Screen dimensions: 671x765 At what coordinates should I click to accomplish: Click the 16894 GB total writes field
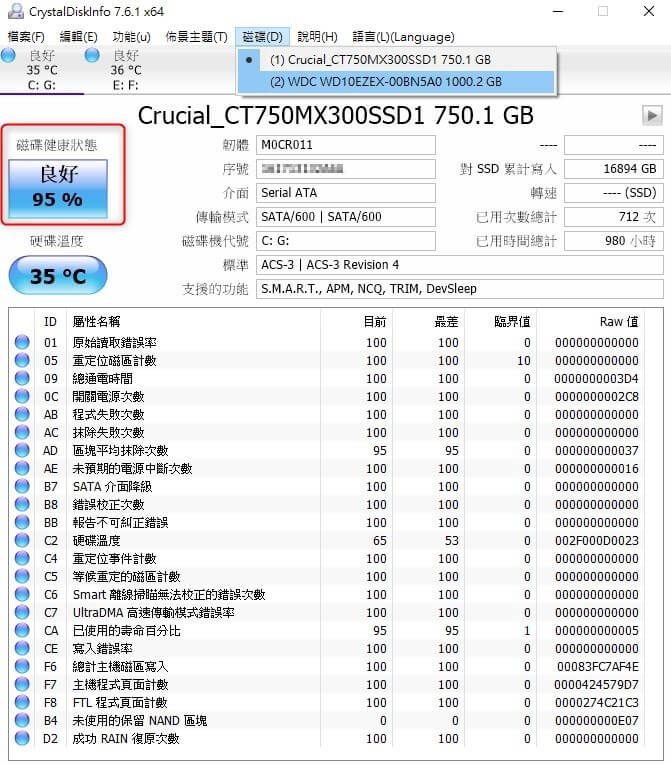(614, 169)
